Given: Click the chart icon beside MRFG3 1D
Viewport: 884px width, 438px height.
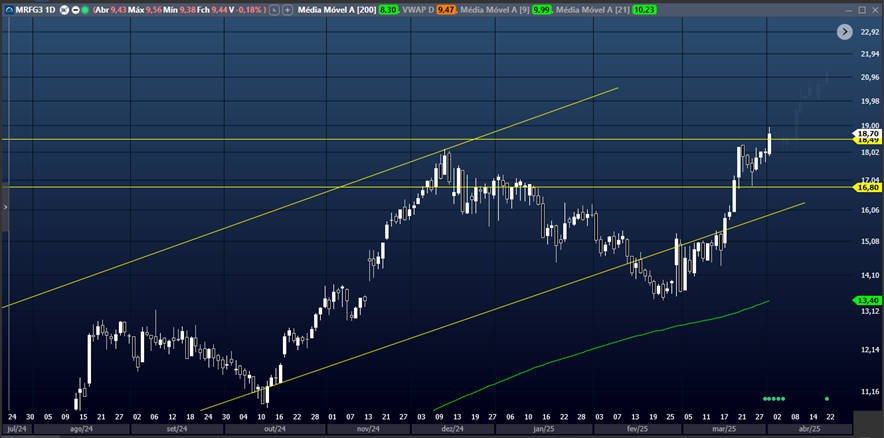Looking at the screenshot, I should pos(8,8).
